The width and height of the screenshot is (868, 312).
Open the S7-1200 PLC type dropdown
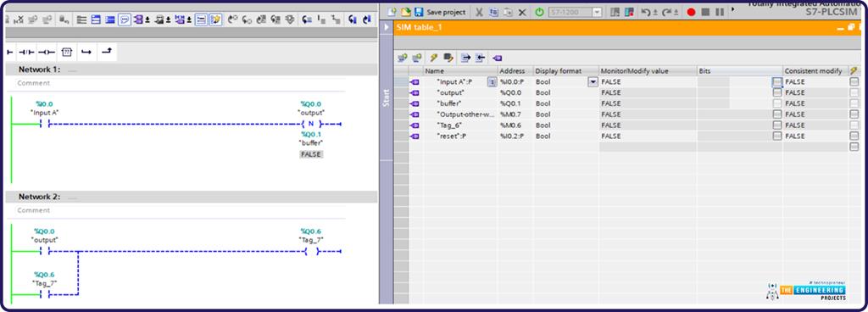[597, 12]
